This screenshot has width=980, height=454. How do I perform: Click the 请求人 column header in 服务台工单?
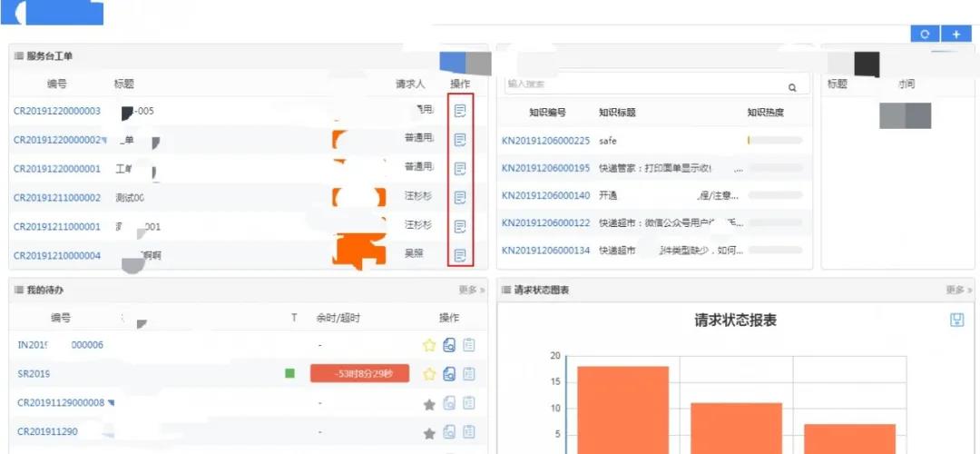[411, 84]
